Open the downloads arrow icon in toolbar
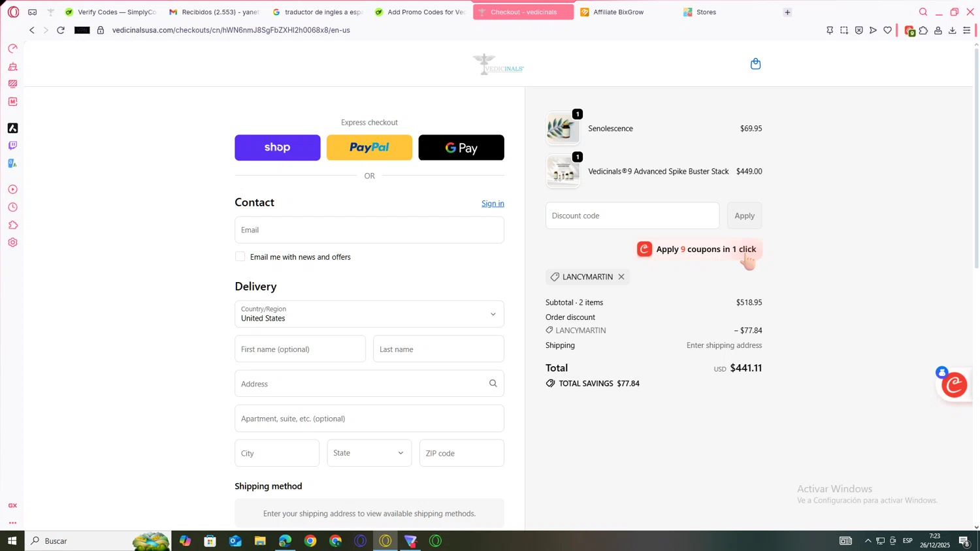This screenshot has width=980, height=551. click(x=953, y=30)
